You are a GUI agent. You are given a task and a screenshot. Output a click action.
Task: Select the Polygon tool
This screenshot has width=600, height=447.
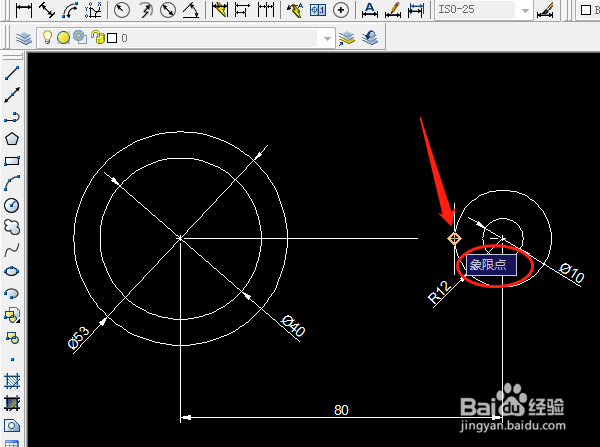12,139
